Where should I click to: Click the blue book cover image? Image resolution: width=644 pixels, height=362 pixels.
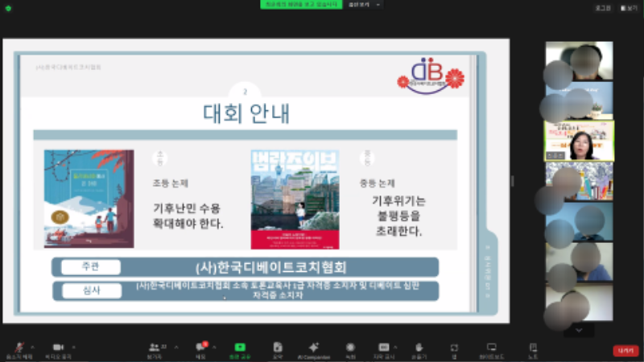(89, 199)
